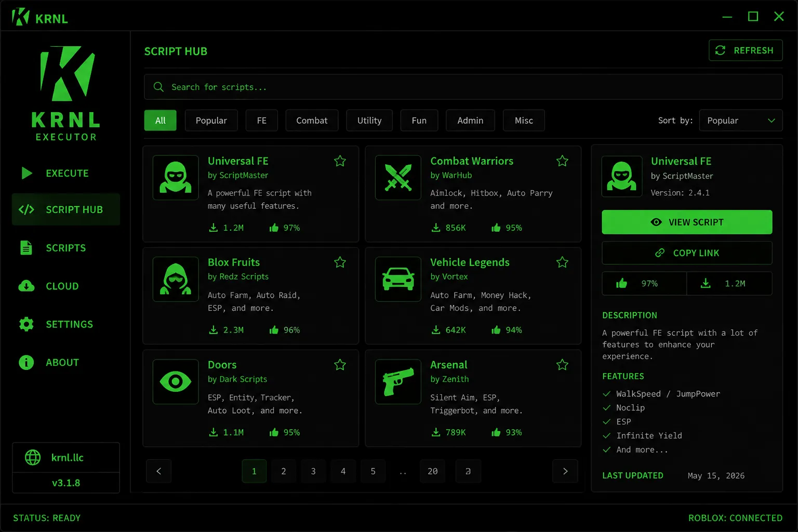Click the Combat Warriors thumbs-up icon
The height and width of the screenshot is (532, 798).
(x=496, y=228)
